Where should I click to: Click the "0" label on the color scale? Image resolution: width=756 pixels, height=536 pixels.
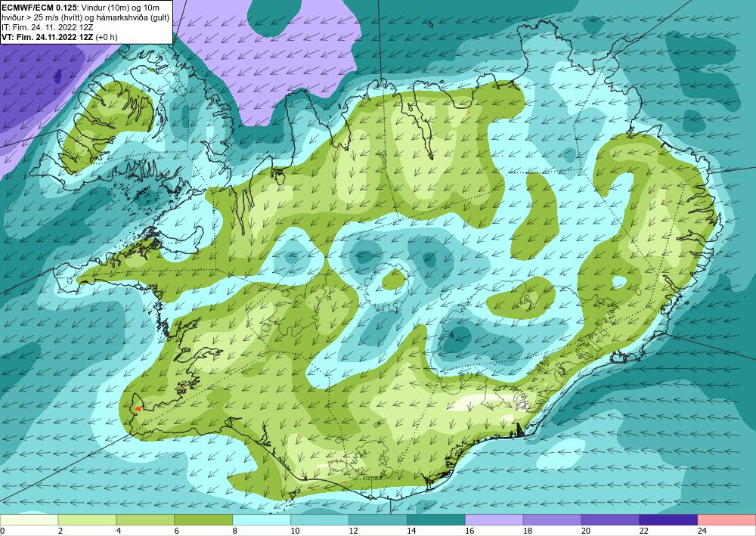[x=2, y=531]
